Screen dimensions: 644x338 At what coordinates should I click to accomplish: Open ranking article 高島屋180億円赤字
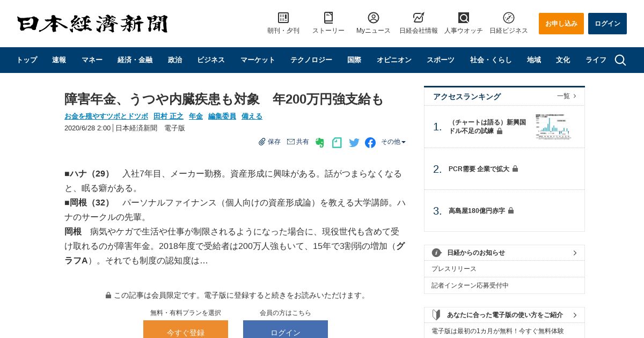(477, 211)
